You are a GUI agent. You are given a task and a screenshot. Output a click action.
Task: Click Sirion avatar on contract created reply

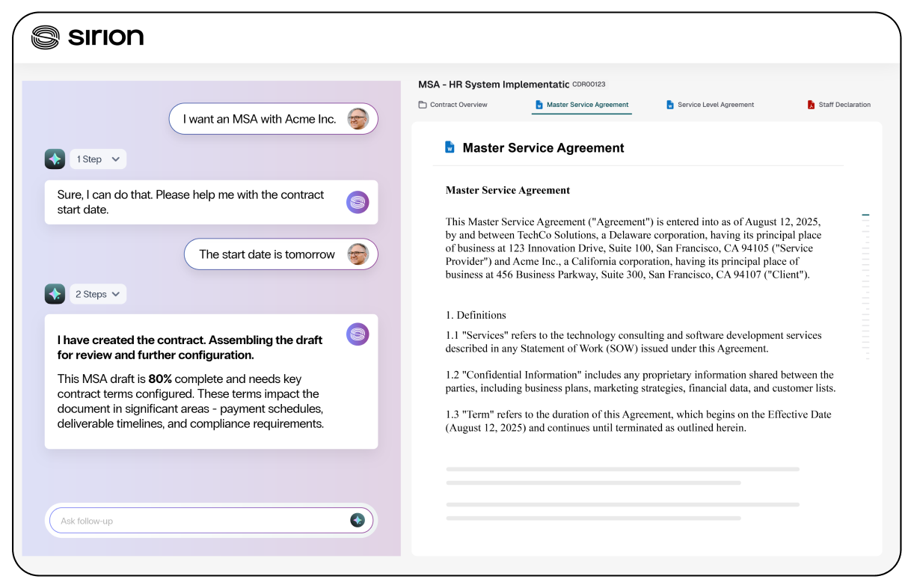tap(358, 334)
